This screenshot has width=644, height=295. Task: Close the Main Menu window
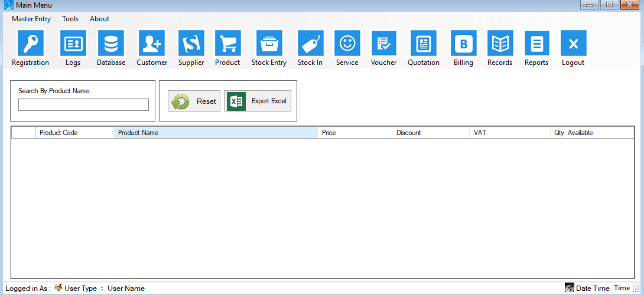[x=629, y=5]
